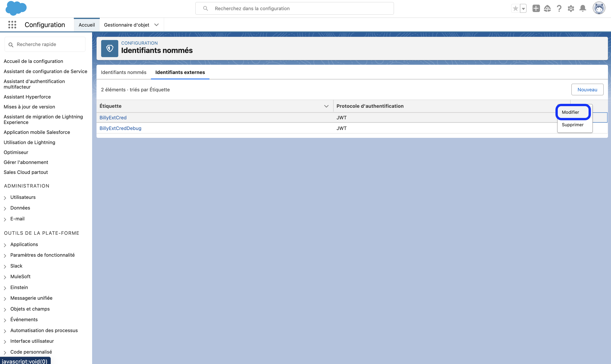Image resolution: width=611 pixels, height=364 pixels.
Task: Choose Supprimer in the row menu
Action: (573, 125)
